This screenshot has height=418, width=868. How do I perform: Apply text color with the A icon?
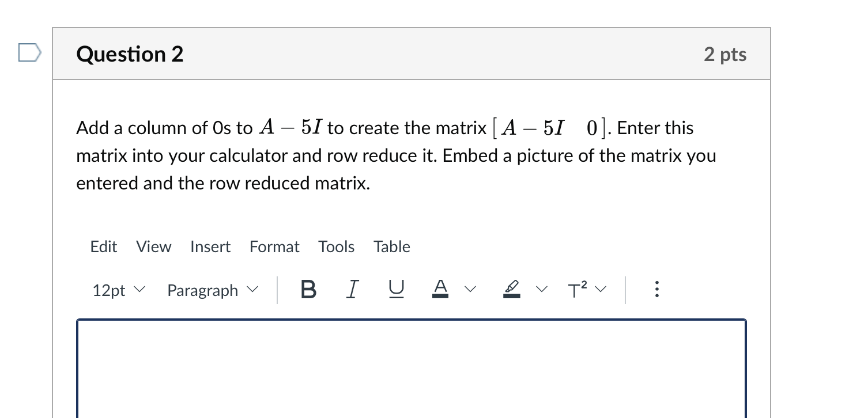[x=440, y=290]
